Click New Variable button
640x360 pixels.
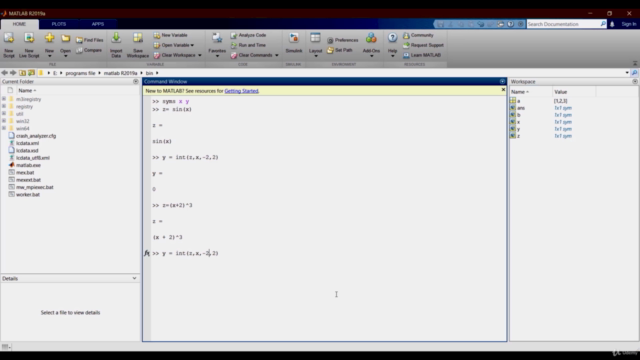171,35
